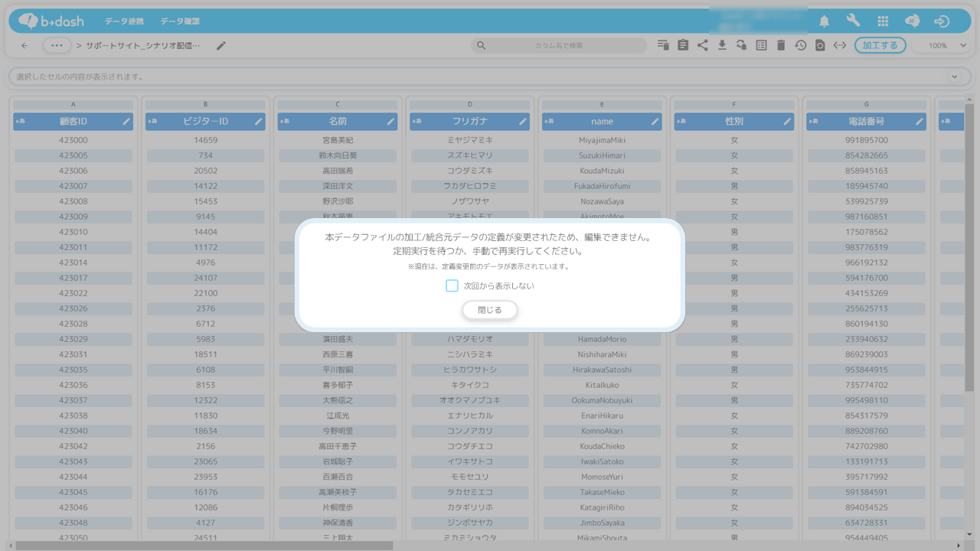980x551 pixels.
Task: Edit the data file name pencil
Action: click(221, 46)
